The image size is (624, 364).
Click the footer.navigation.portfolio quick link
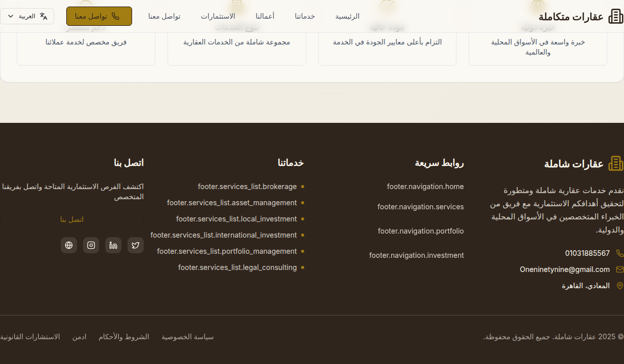[421, 231]
